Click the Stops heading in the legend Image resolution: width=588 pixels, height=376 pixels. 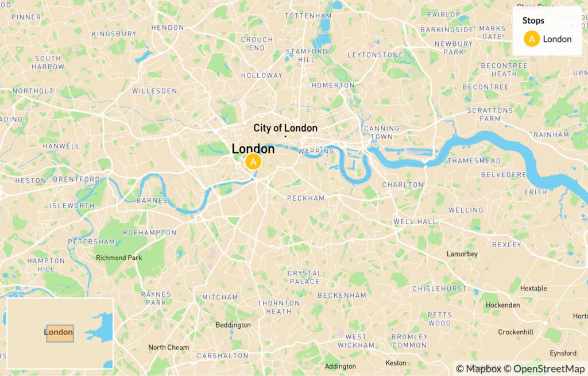(x=533, y=21)
